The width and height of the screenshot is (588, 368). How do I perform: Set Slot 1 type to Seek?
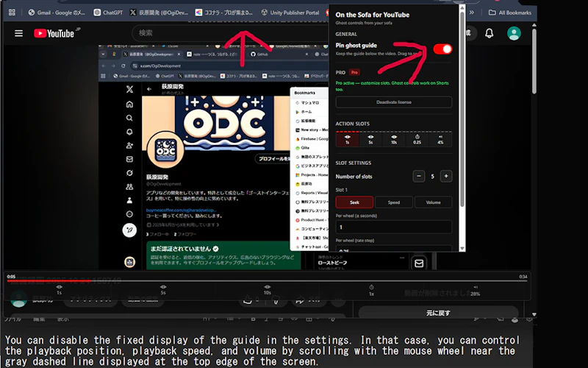coord(354,202)
